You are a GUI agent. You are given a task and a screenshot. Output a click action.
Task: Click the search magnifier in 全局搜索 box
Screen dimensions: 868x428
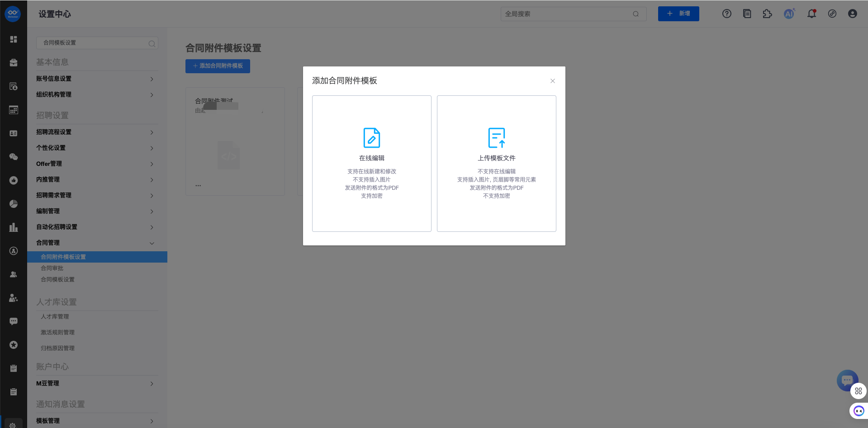tap(636, 14)
